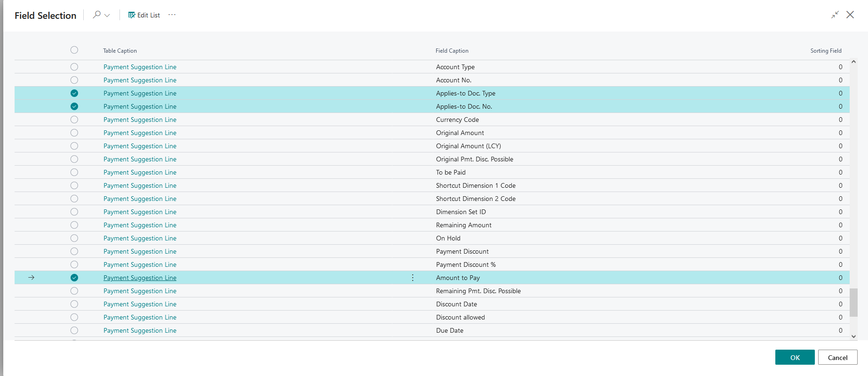This screenshot has height=376, width=868.
Task: Uncheck the Applies-to Doc. No. row
Action: click(74, 106)
